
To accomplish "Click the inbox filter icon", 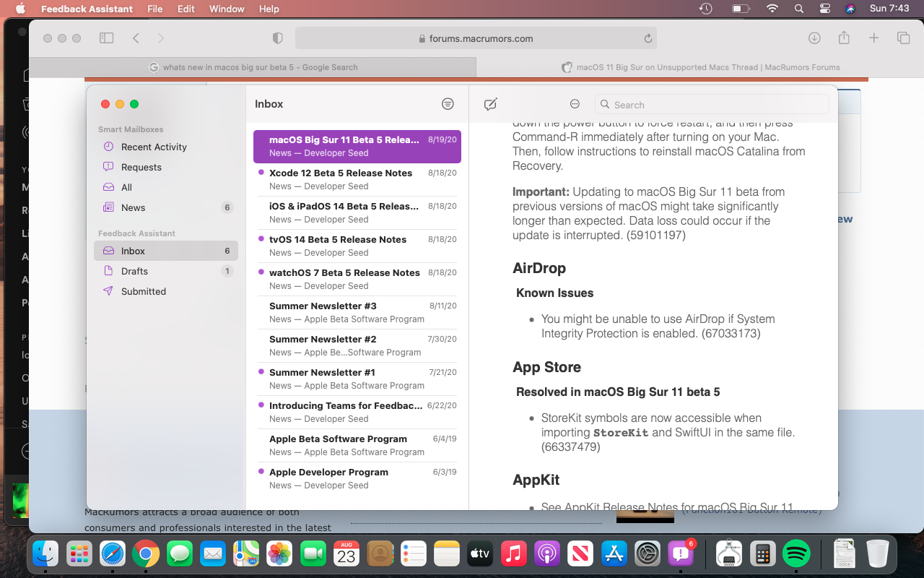I will click(448, 104).
